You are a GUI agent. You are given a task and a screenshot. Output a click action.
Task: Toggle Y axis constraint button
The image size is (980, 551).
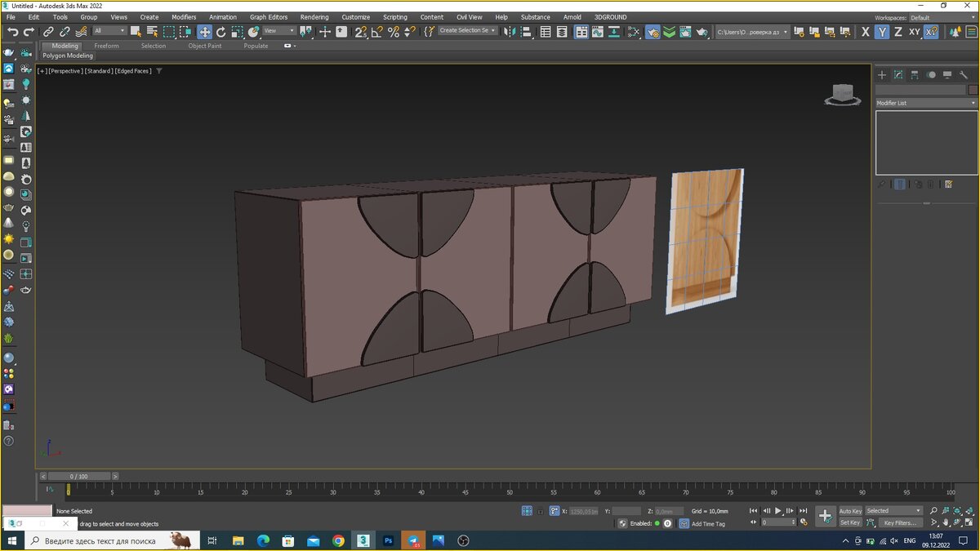tap(882, 32)
